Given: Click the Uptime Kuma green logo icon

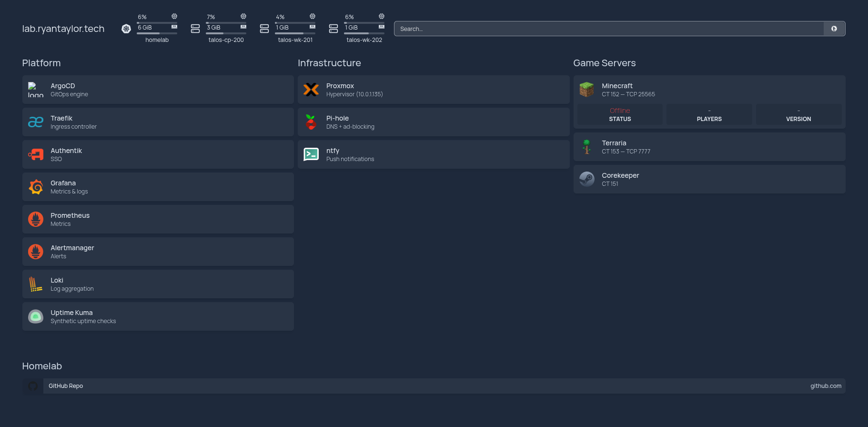Looking at the screenshot, I should tap(36, 316).
